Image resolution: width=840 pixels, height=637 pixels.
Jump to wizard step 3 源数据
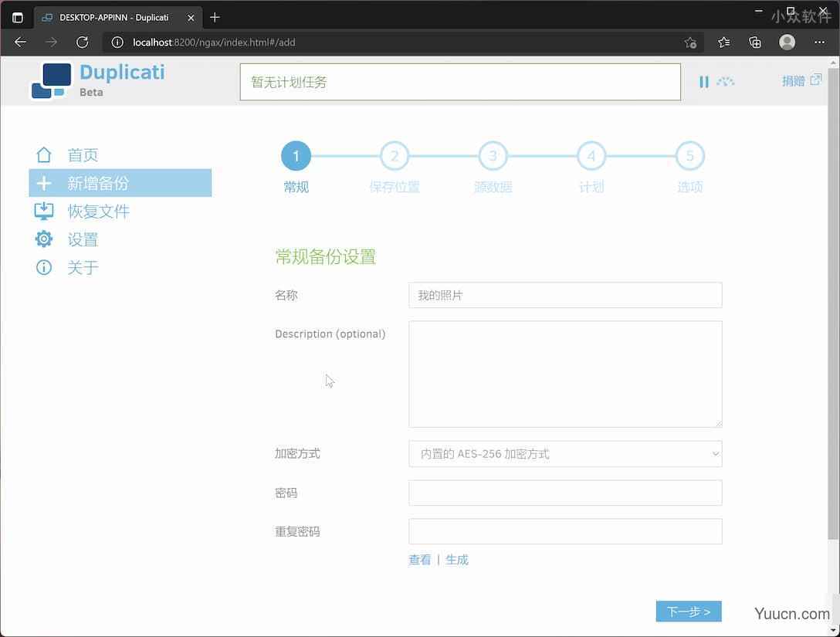tap(493, 156)
